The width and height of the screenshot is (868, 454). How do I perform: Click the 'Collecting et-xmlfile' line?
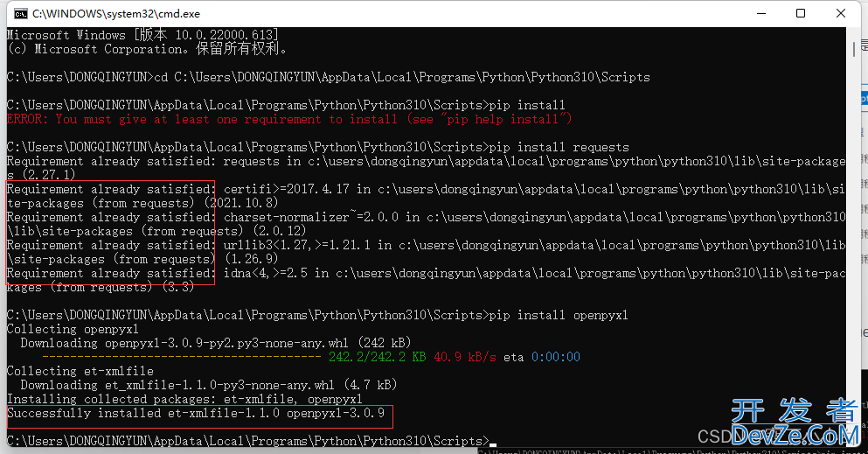[x=80, y=371]
